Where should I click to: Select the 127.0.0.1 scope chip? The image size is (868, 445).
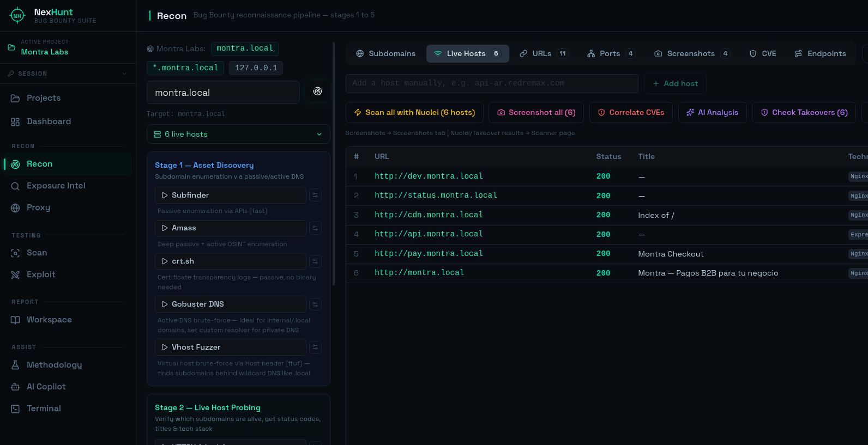pyautogui.click(x=256, y=68)
